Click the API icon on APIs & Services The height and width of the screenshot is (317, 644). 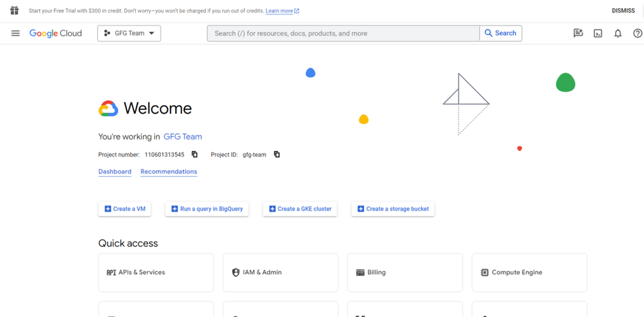(x=111, y=272)
